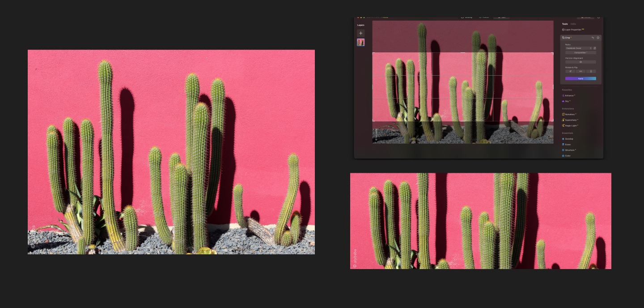Select the cactus layer thumbnail

click(x=361, y=43)
